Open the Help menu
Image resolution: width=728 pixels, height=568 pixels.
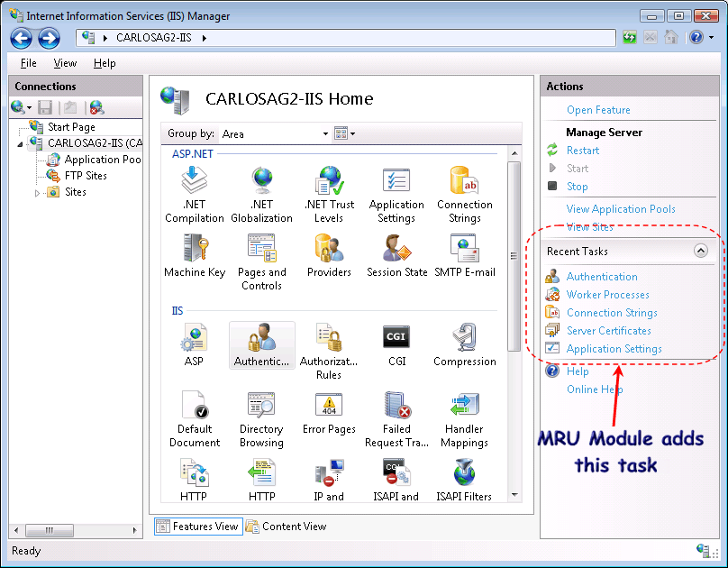(x=105, y=63)
